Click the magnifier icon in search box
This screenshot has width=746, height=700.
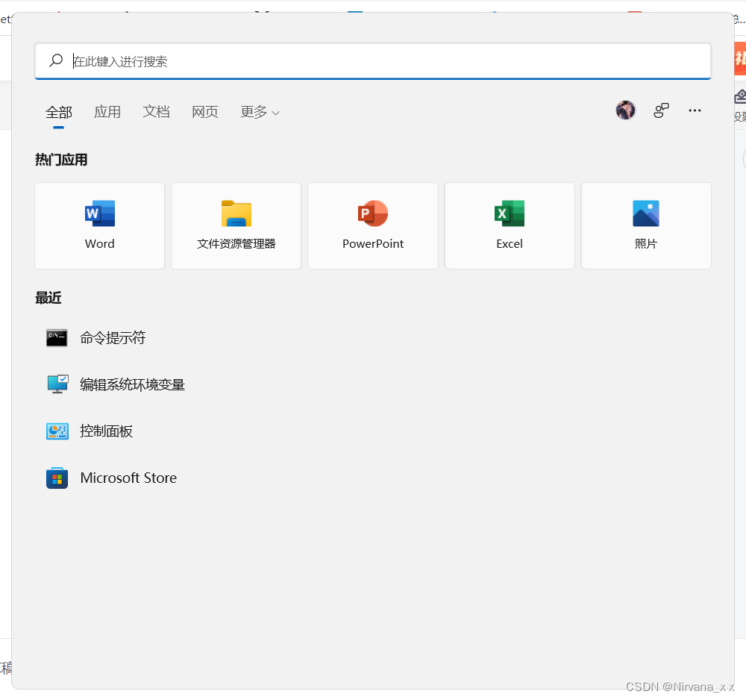pos(56,60)
